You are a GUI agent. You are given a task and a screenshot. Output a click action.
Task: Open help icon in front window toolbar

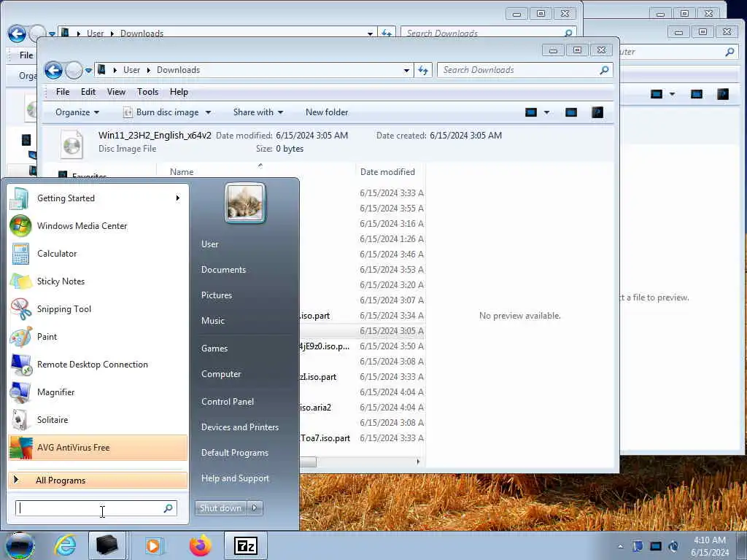tap(597, 112)
